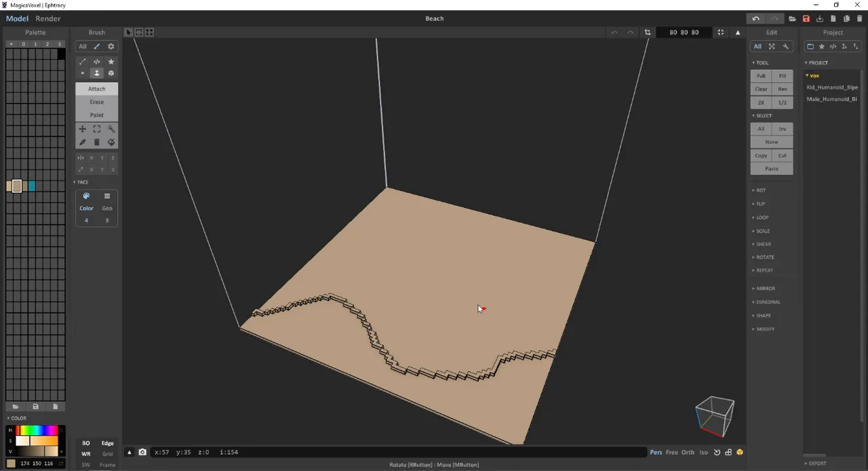Click the trash remove-color tool in Brush panel
This screenshot has height=471, width=868.
[97, 142]
